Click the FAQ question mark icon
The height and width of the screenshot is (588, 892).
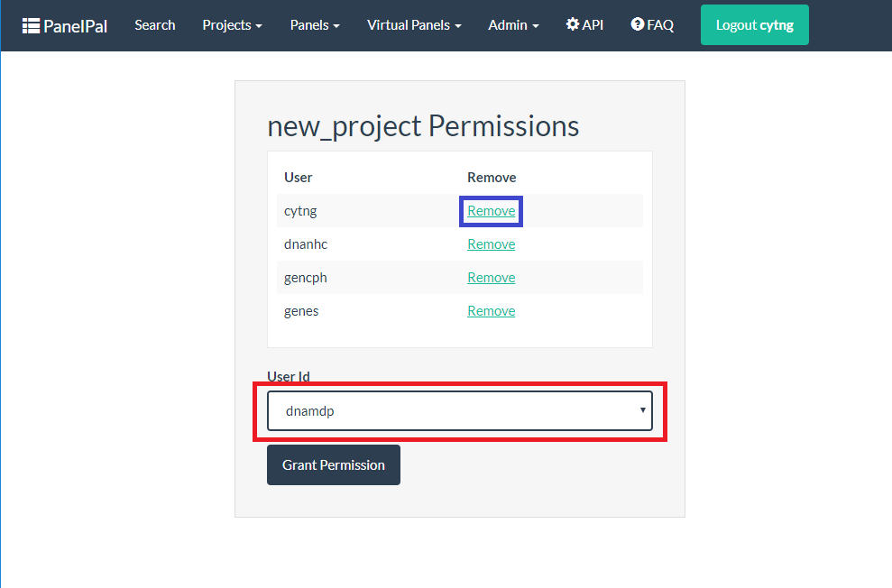637,24
